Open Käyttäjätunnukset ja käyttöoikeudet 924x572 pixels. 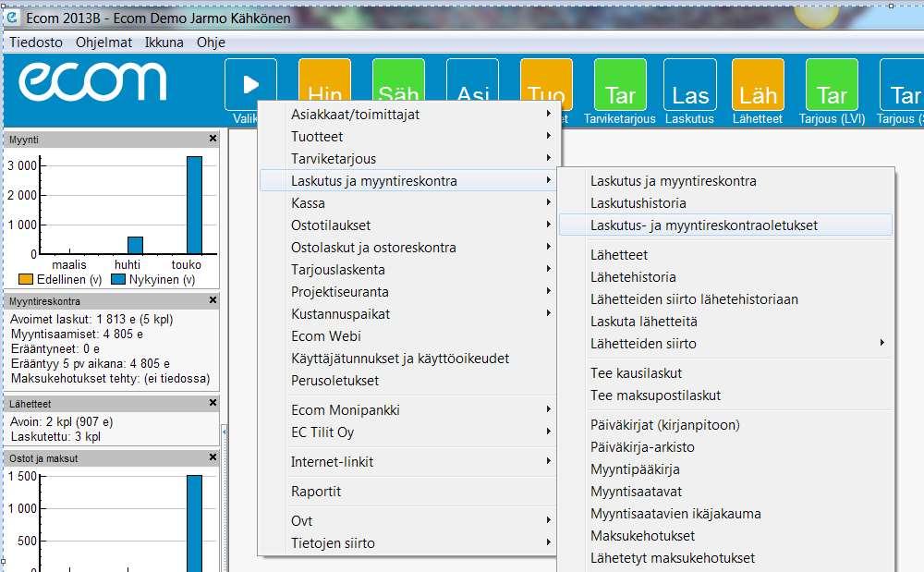(x=408, y=359)
